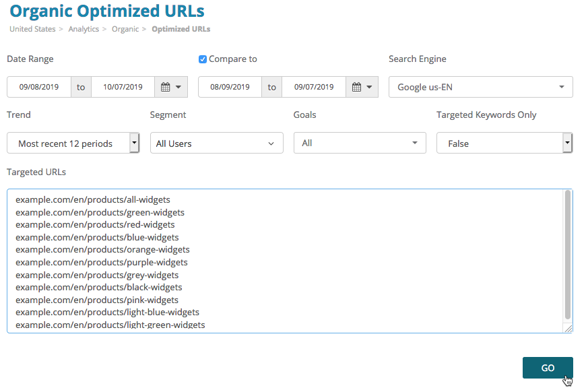Screen dimensions: 586x392
Task: Click the United States breadcrumb link
Action: click(x=32, y=29)
